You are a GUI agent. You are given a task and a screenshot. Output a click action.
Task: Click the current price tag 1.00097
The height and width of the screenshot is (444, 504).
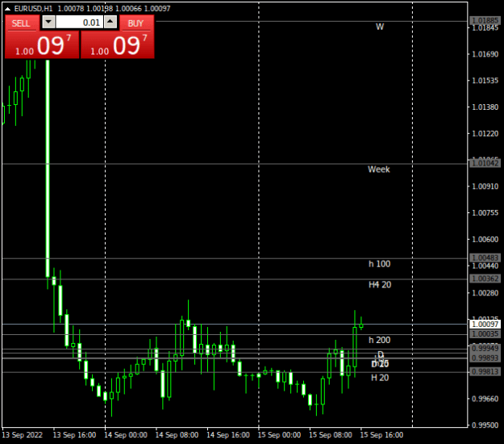coord(485,324)
